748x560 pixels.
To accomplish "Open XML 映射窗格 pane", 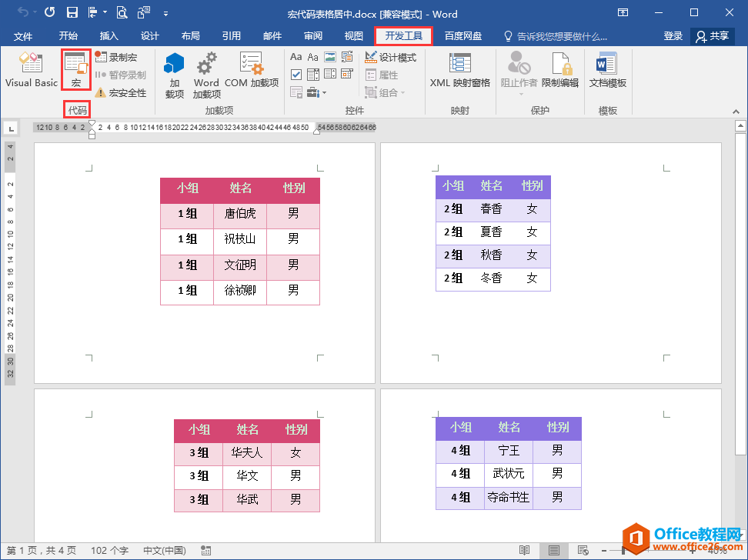I will [x=460, y=70].
